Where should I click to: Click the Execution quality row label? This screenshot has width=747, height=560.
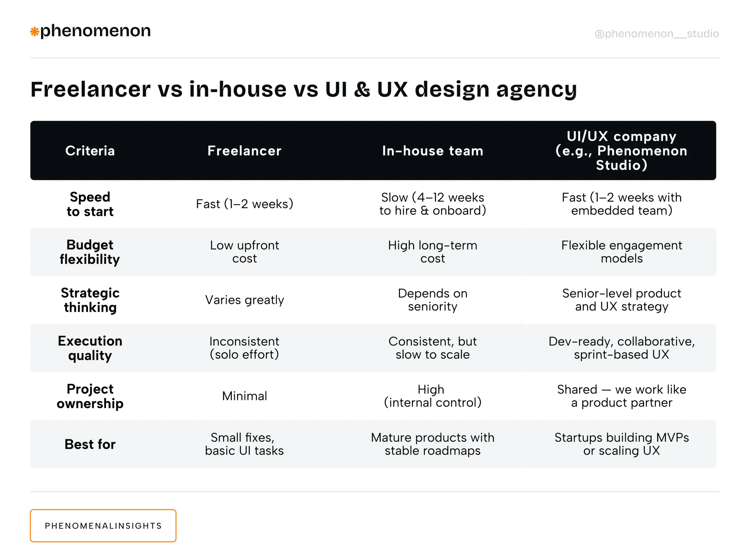90,348
